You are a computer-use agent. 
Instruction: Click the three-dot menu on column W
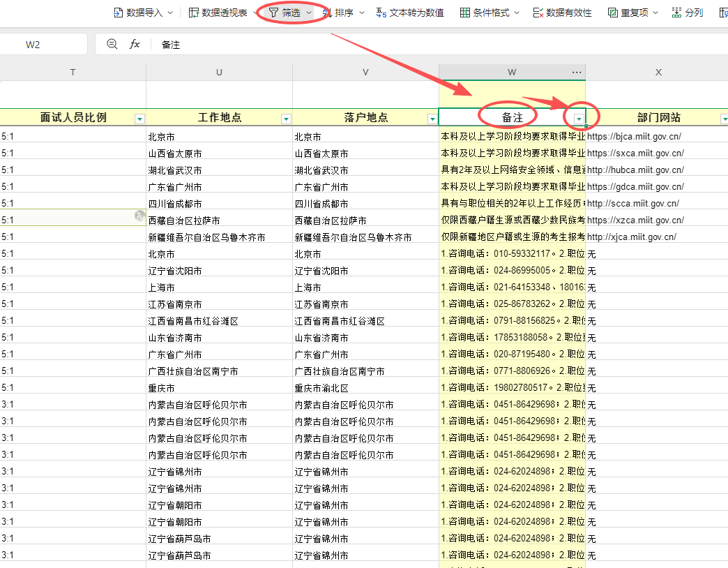(x=576, y=72)
